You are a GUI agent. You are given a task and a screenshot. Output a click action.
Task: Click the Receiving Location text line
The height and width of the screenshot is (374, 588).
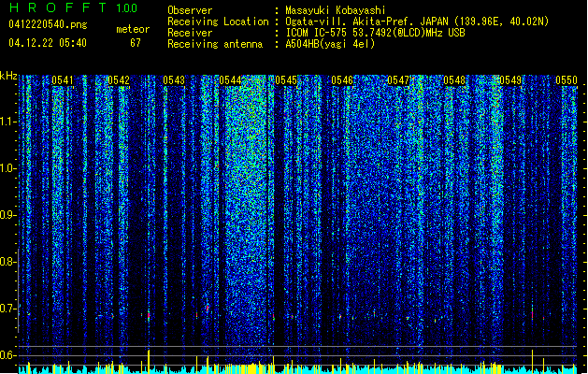coord(358,22)
